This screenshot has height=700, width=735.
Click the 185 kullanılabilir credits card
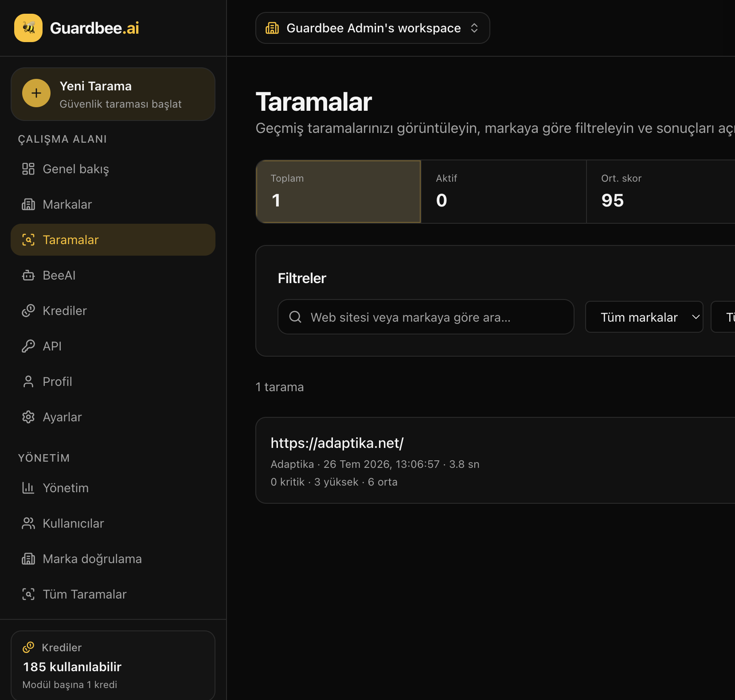(113, 665)
